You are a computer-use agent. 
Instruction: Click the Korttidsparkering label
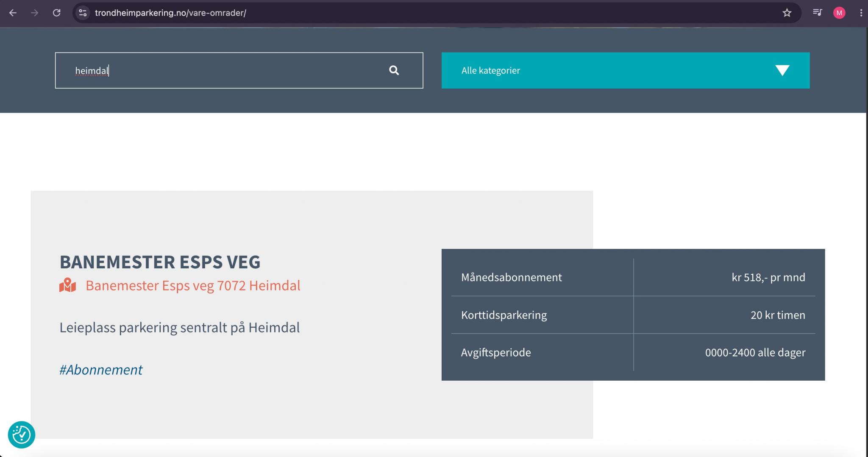click(x=504, y=315)
